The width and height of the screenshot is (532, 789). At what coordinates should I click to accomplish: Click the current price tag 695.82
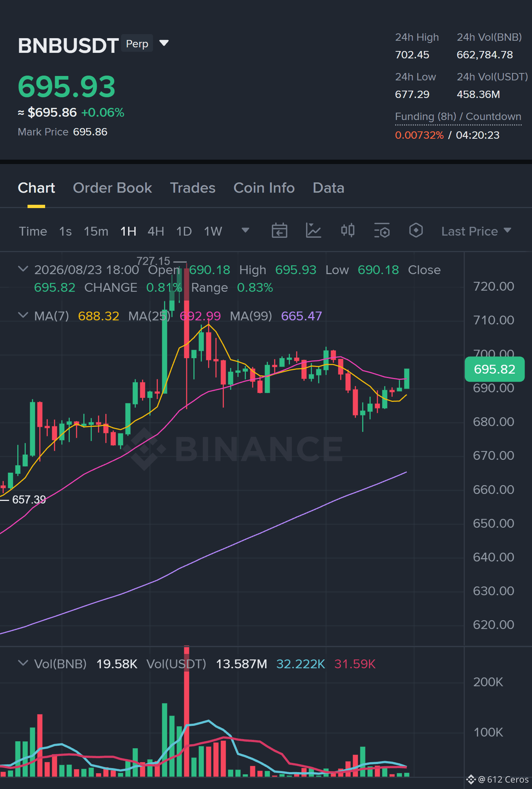[495, 369]
